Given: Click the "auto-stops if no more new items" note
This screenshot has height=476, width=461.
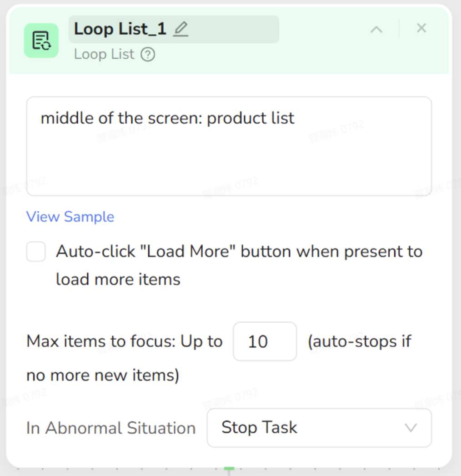Looking at the screenshot, I should [359, 341].
